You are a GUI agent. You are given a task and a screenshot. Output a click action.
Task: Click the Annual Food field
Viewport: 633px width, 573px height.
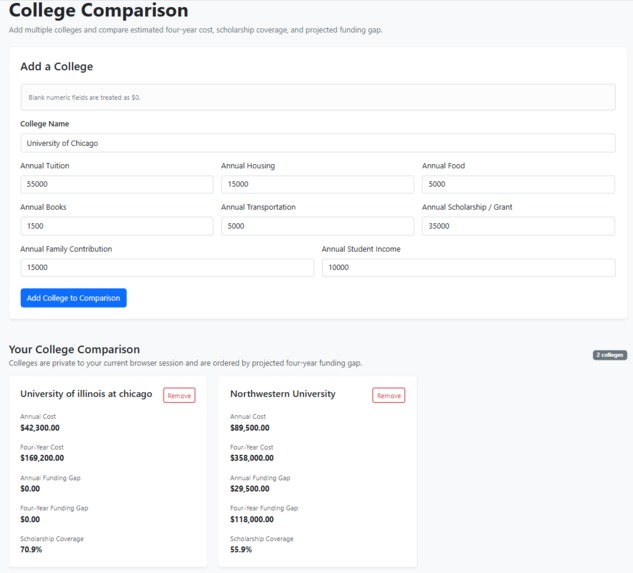coord(518,184)
